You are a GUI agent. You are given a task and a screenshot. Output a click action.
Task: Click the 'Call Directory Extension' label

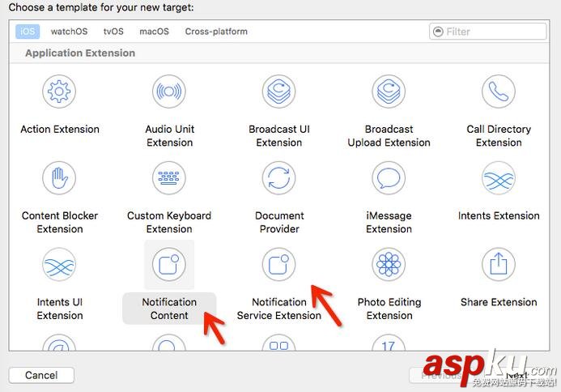point(499,136)
